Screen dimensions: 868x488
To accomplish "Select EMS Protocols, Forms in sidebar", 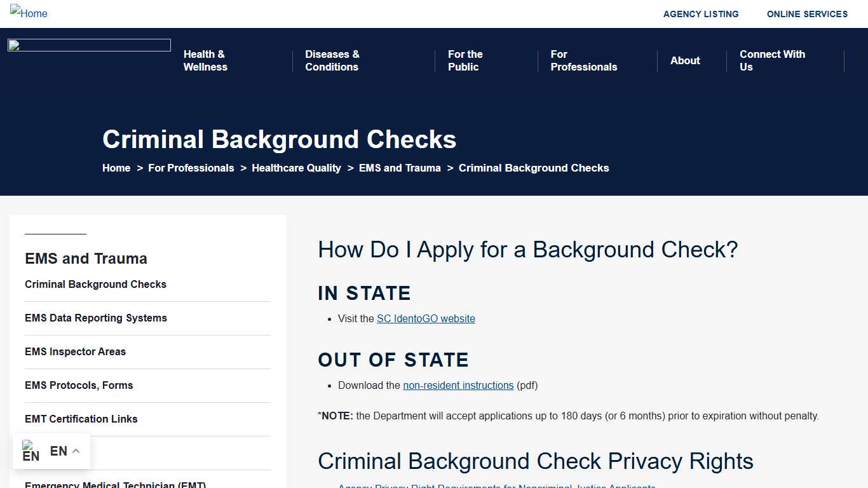I will pyautogui.click(x=79, y=385).
